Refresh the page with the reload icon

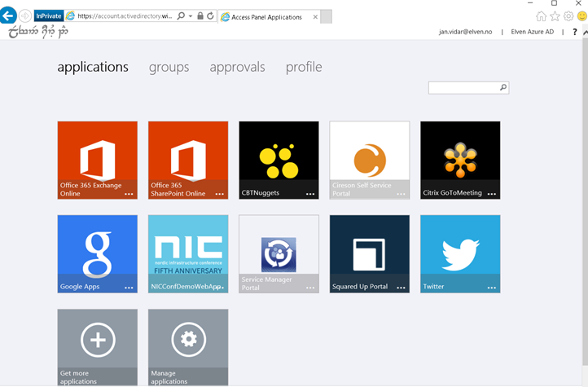pyautogui.click(x=210, y=15)
